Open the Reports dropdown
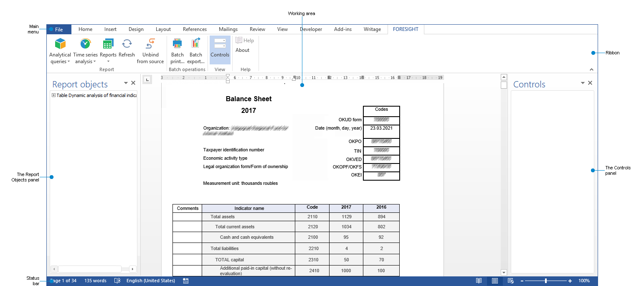The width and height of the screenshot is (644, 286). click(108, 61)
